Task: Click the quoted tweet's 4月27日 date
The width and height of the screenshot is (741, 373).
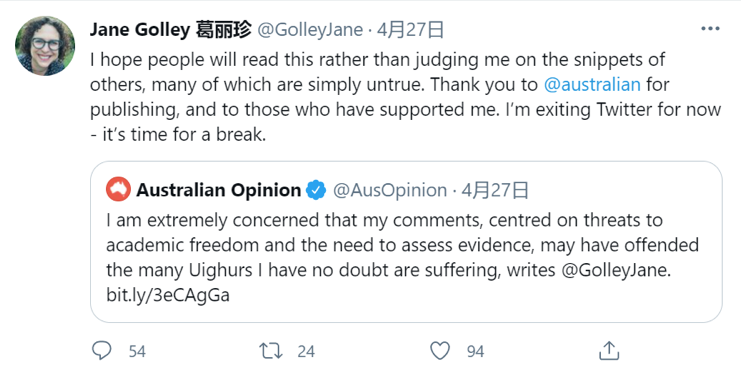Action: point(495,190)
